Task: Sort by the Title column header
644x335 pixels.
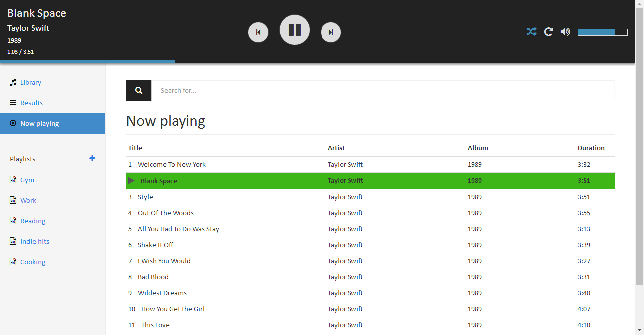Action: coord(135,148)
